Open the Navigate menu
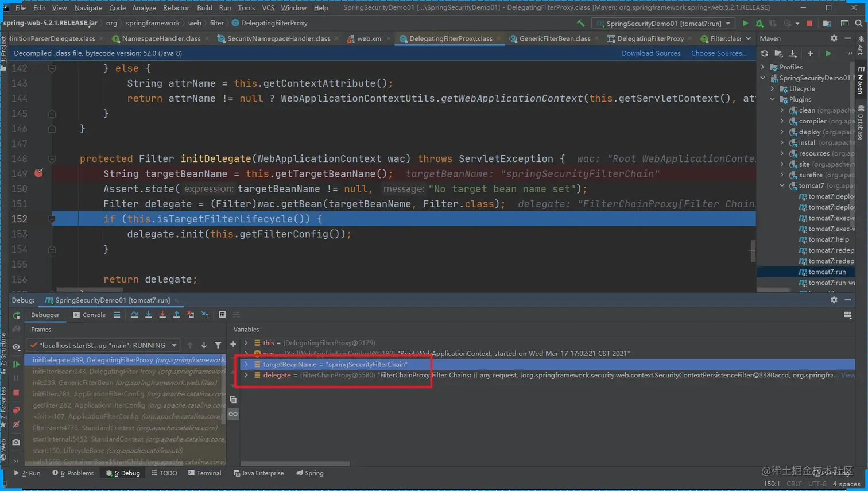Screen dimensions: 868x491 tap(88, 8)
